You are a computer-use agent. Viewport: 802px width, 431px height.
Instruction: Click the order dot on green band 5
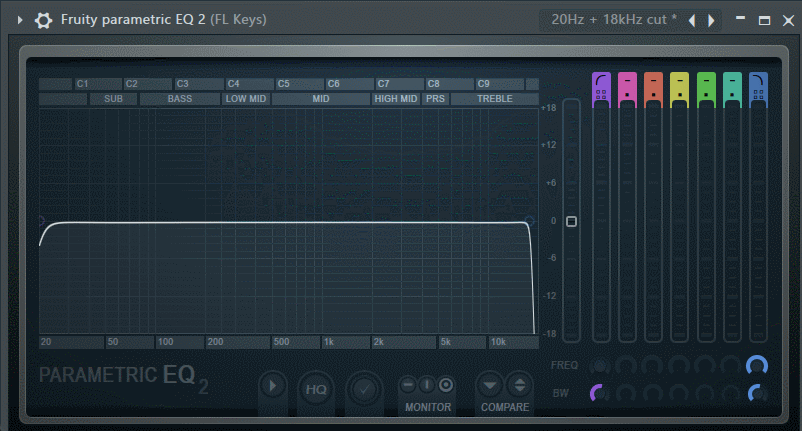click(706, 95)
